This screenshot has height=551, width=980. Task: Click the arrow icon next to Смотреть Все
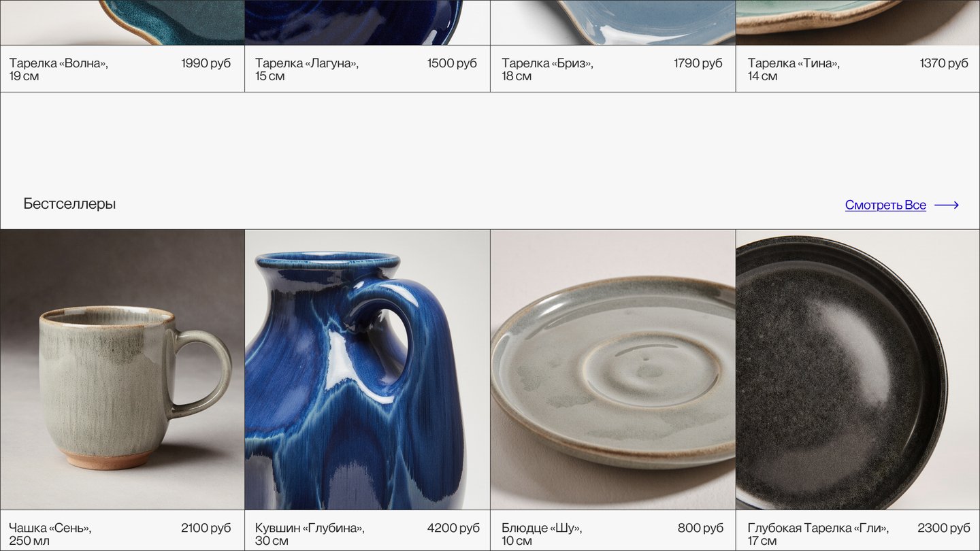(x=947, y=205)
